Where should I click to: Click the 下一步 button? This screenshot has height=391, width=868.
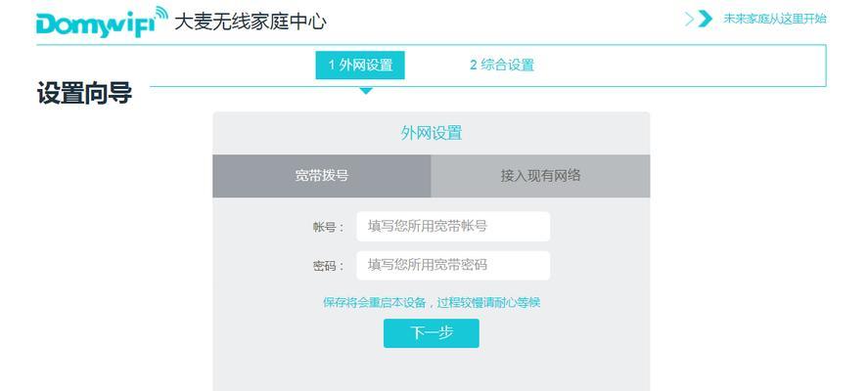pos(432,333)
